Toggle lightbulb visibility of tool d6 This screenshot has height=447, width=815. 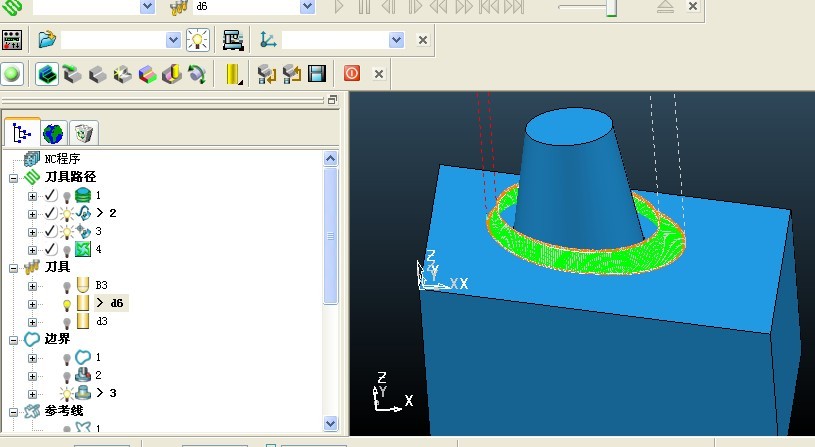[x=67, y=305]
